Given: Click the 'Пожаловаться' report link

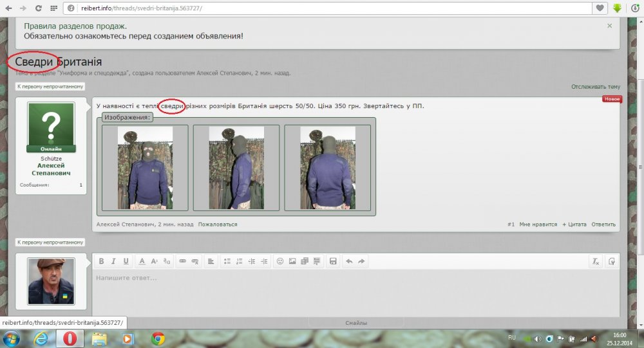Looking at the screenshot, I should [218, 224].
